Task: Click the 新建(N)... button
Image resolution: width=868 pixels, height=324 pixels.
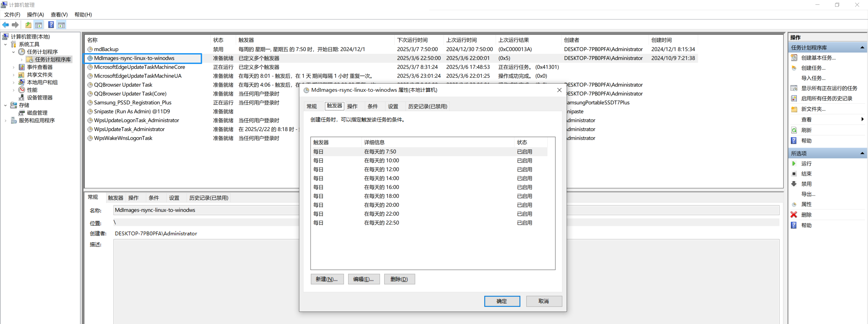Action: (x=327, y=279)
